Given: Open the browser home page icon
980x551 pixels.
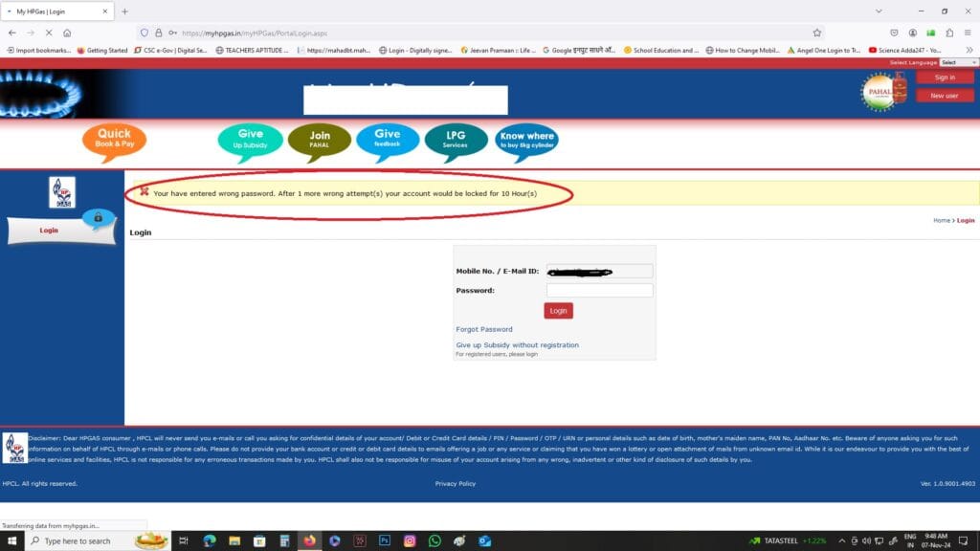Looking at the screenshot, I should 67,33.
